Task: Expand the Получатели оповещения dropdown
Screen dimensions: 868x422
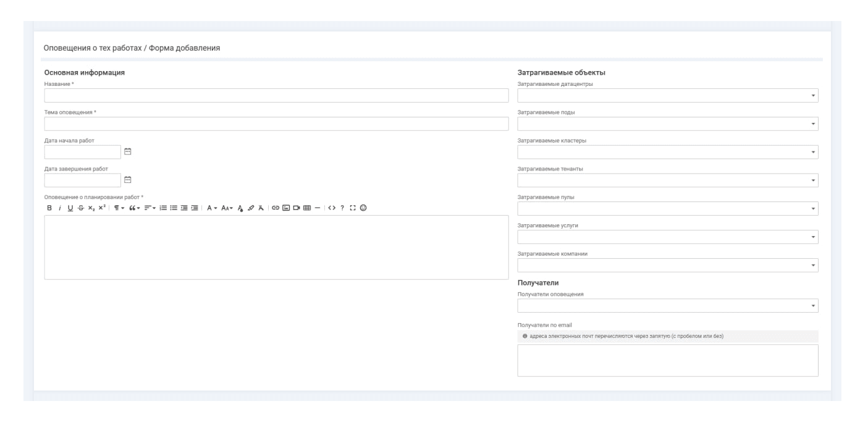Action: [667, 306]
